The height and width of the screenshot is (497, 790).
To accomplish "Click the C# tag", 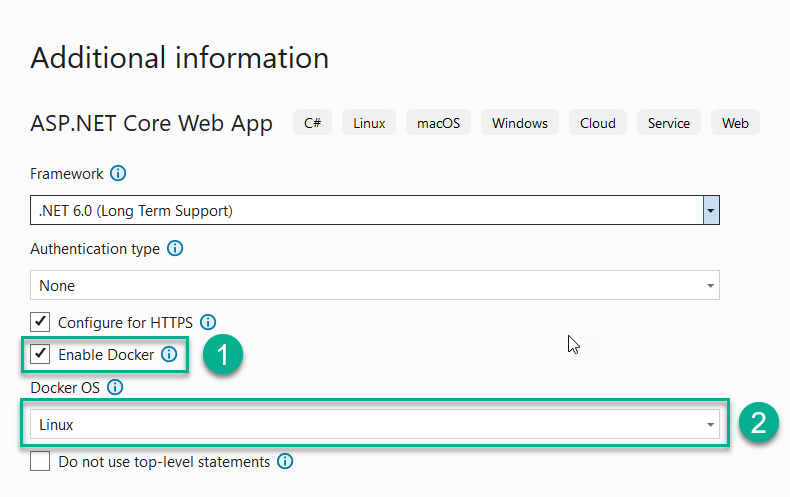I will (x=312, y=122).
